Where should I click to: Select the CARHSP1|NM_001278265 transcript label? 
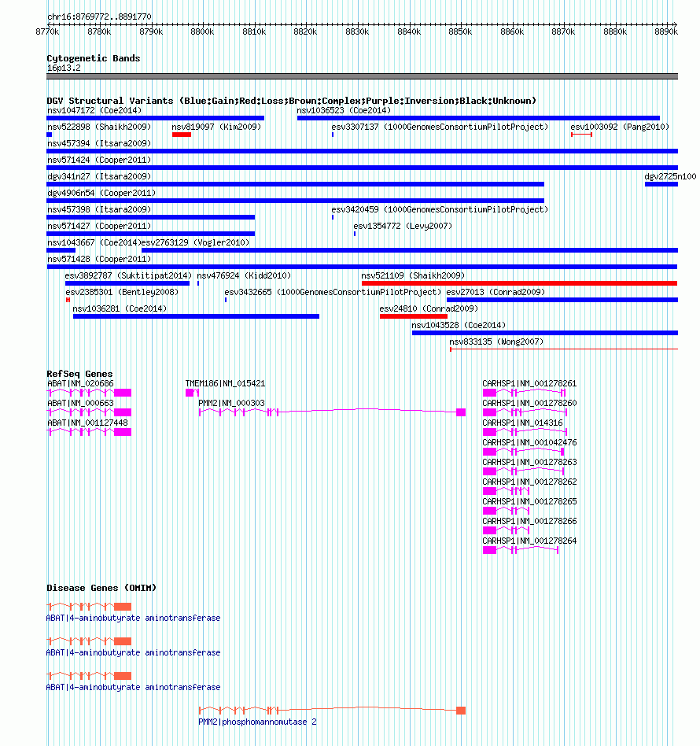click(x=529, y=501)
